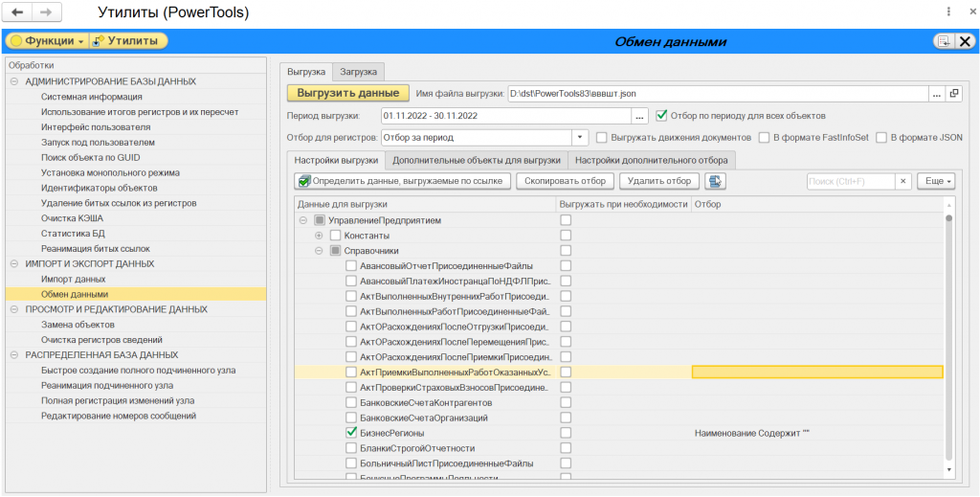Toggle 'Отбор по периоду для всех объектов' checkbox
The image size is (980, 497).
pyautogui.click(x=661, y=115)
